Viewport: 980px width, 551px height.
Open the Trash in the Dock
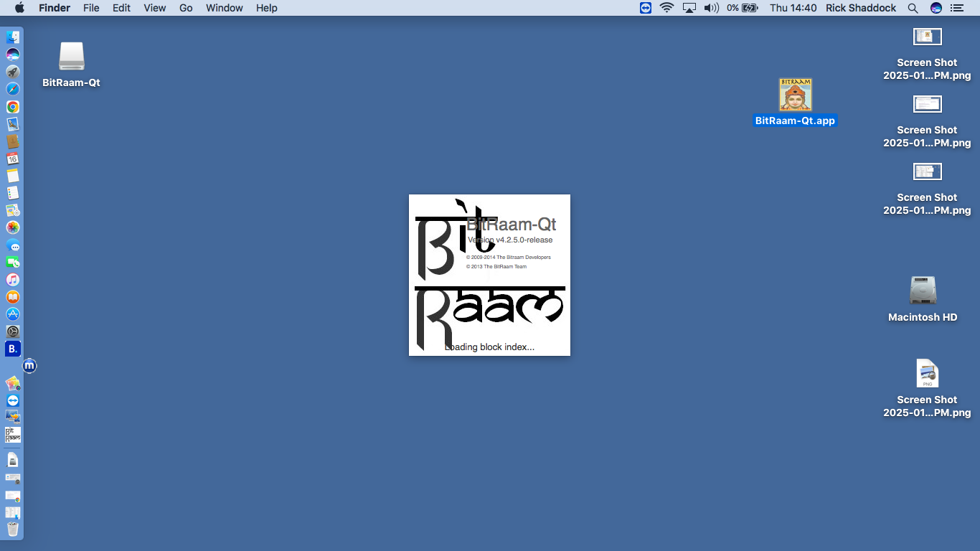tap(13, 529)
